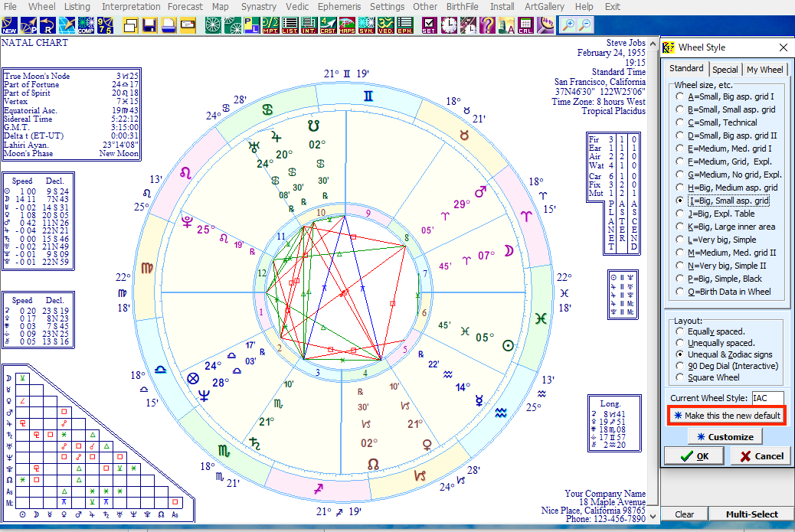Image resolution: width=795 pixels, height=532 pixels.
Task: Click the 975 numbers toolbar icon
Action: point(105,24)
